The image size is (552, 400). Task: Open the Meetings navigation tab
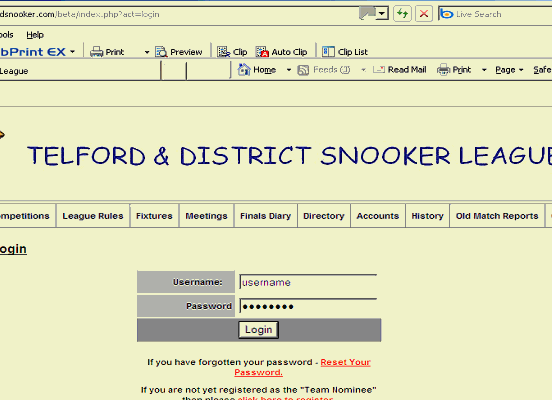point(206,216)
